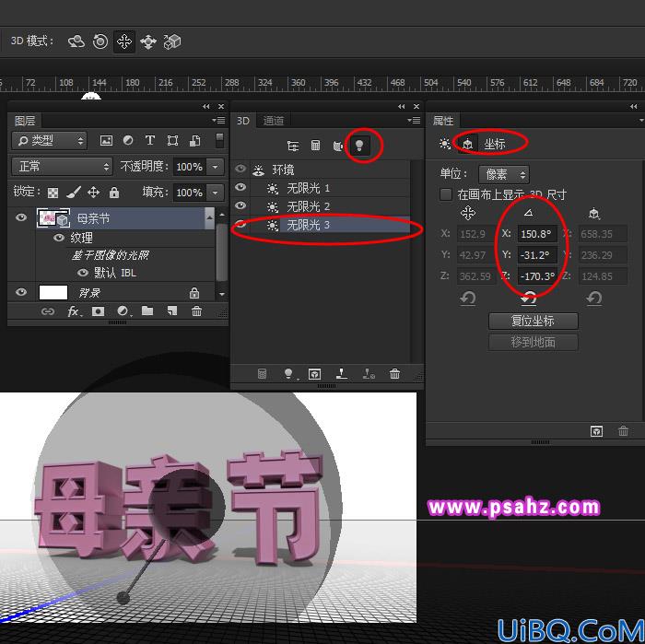
Task: Filter layers by adjustment layer icon
Action: 128,141
